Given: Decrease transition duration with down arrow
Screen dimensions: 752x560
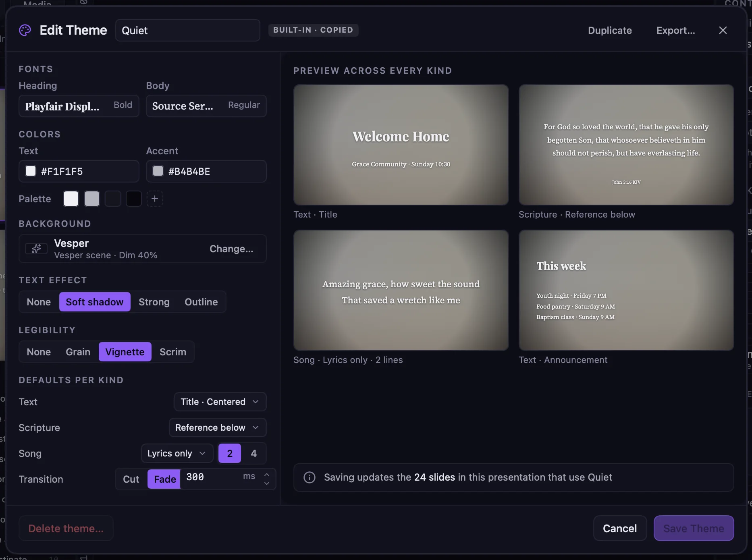Looking at the screenshot, I should pos(267,483).
